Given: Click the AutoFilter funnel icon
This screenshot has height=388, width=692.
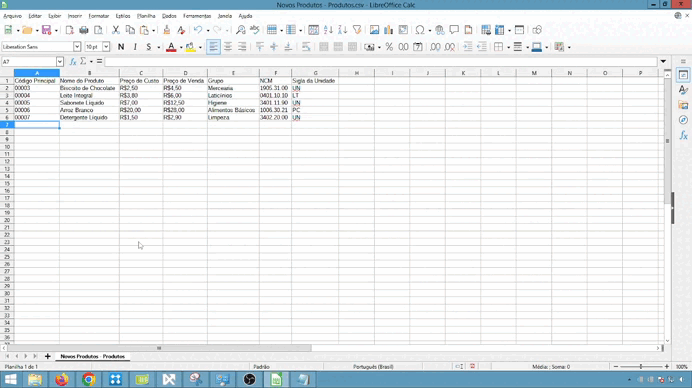Looking at the screenshot, I should pyautogui.click(x=357, y=30).
